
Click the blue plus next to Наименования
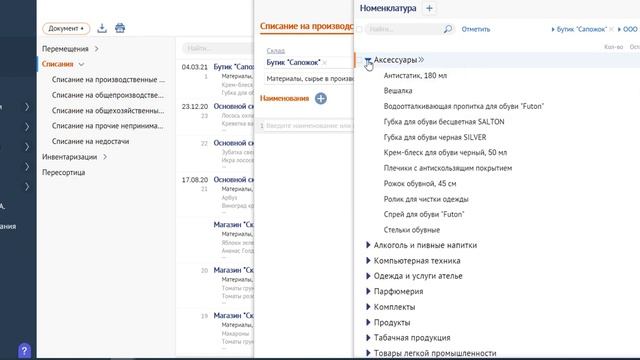pyautogui.click(x=321, y=98)
